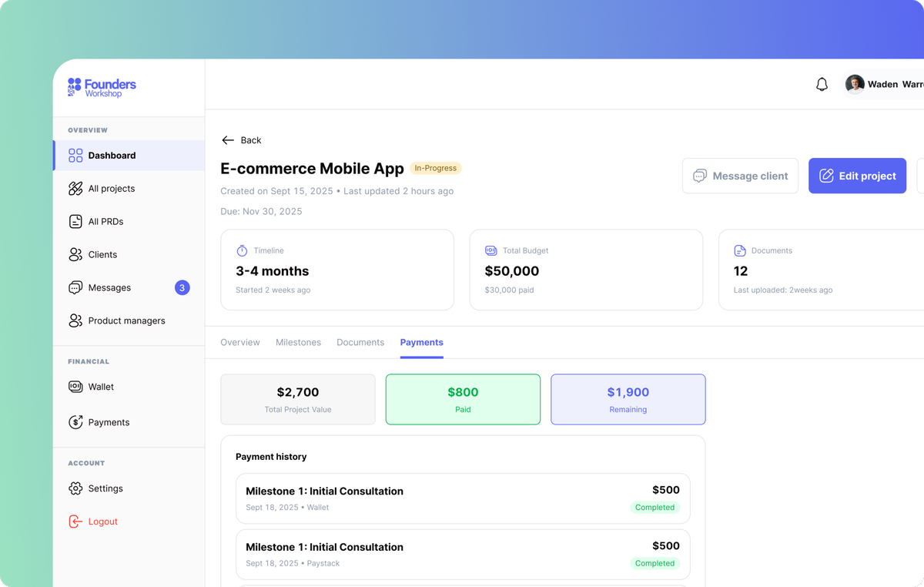Click the Wallet icon in the sidebar
924x587 pixels.
(x=75, y=386)
